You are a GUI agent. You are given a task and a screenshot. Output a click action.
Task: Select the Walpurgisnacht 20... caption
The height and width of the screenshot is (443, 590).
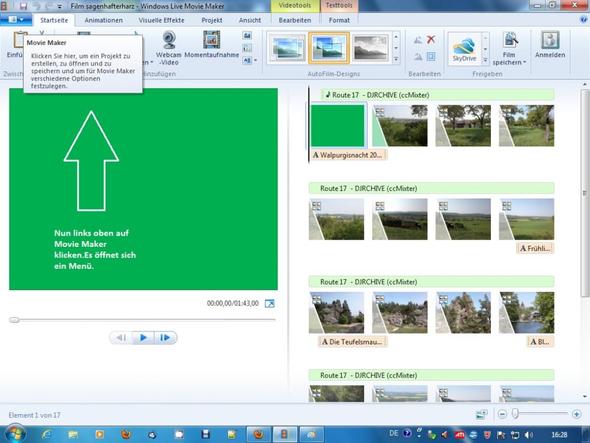click(348, 155)
